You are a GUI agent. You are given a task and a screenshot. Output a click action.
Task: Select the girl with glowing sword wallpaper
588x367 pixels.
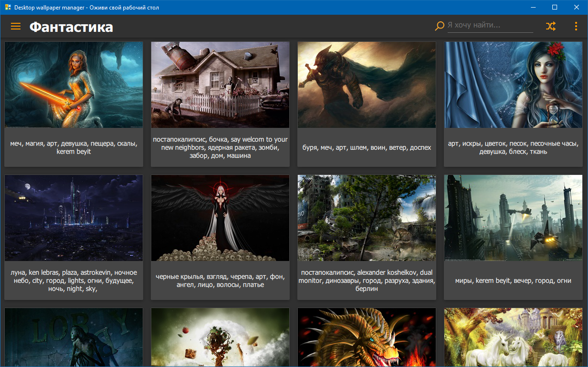[x=74, y=85]
